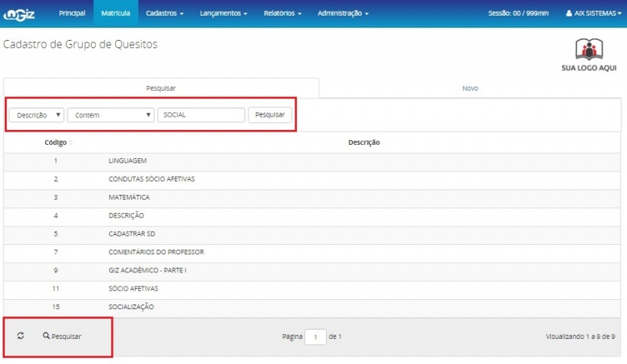Switch to the Pesquisar tab
This screenshot has height=364, width=627.
pyautogui.click(x=161, y=88)
